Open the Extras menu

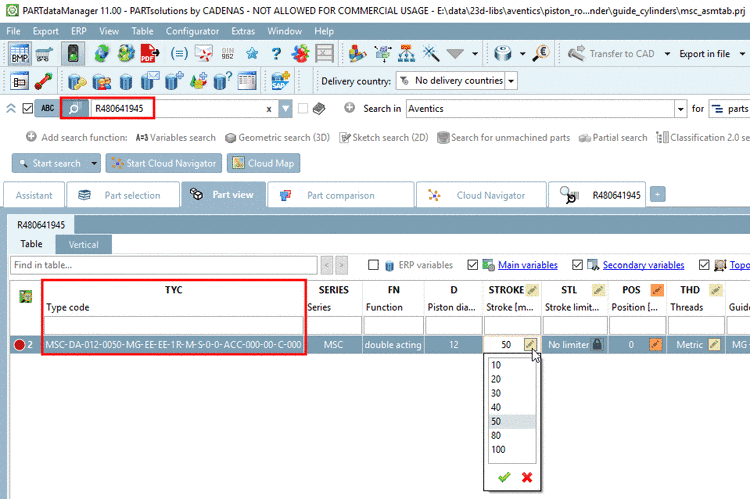[243, 32]
